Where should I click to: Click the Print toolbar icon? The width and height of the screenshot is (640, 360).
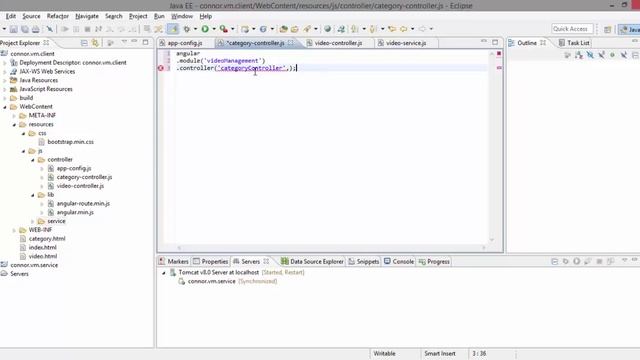(x=36, y=29)
